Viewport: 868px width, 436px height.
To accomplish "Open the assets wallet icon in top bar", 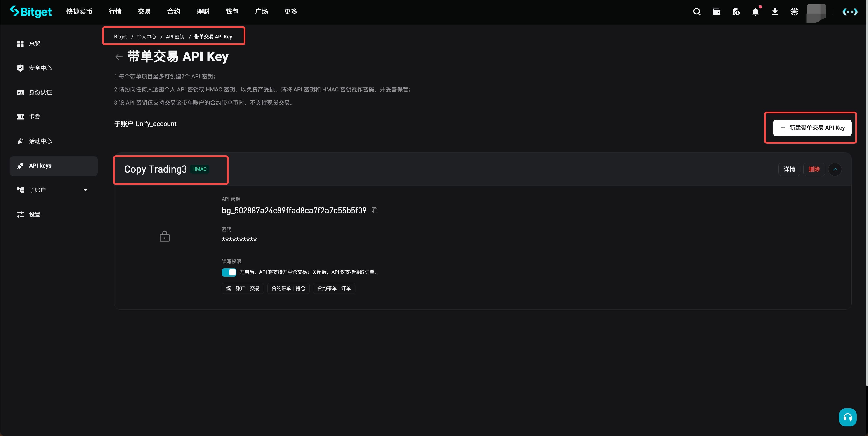I will [x=716, y=12].
